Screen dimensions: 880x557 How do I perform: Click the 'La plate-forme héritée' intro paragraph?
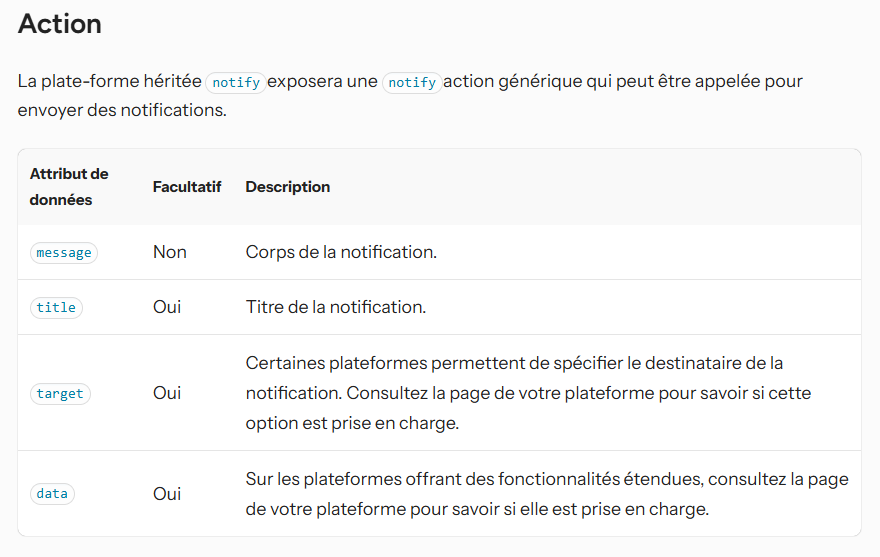click(x=410, y=95)
